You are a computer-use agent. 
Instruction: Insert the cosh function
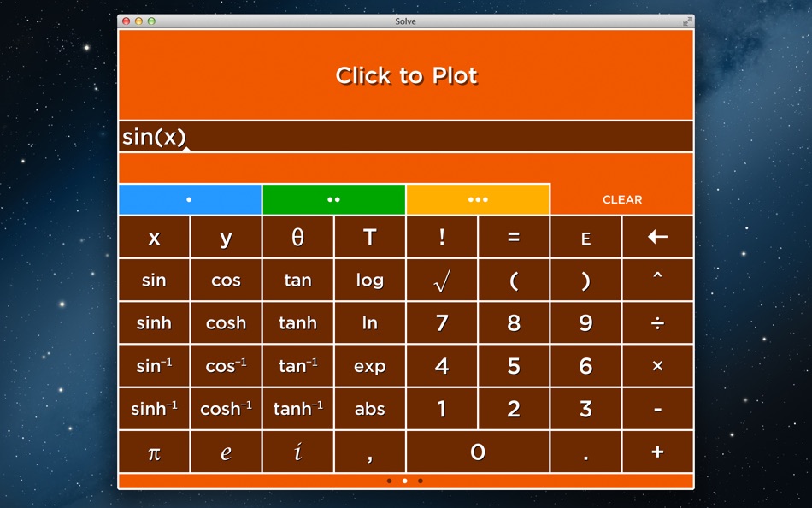click(227, 323)
